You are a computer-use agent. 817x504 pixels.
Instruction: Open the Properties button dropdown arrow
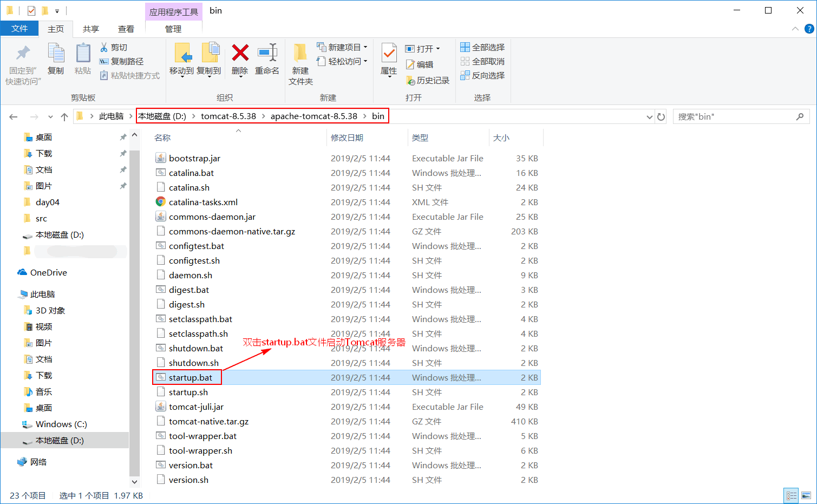pos(389,77)
